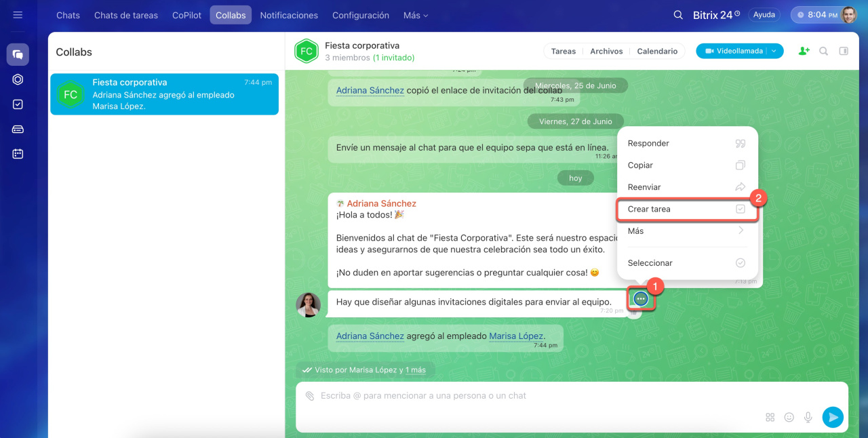The width and height of the screenshot is (868, 438).
Task: Open the emoji picker in the message box
Action: click(x=789, y=418)
